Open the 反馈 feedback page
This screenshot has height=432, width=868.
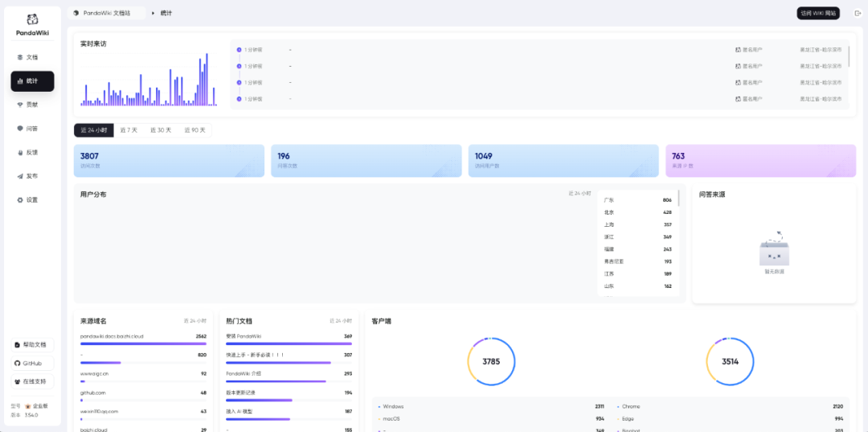coord(32,152)
